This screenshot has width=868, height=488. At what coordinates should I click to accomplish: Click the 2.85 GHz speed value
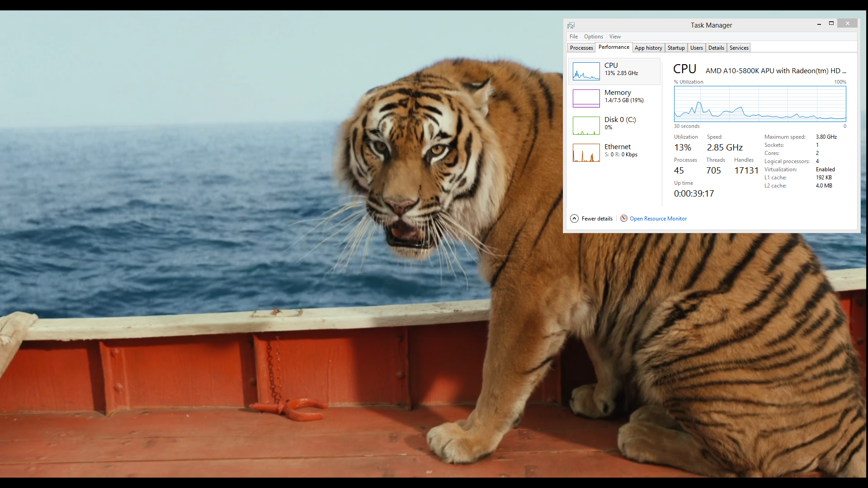(725, 148)
